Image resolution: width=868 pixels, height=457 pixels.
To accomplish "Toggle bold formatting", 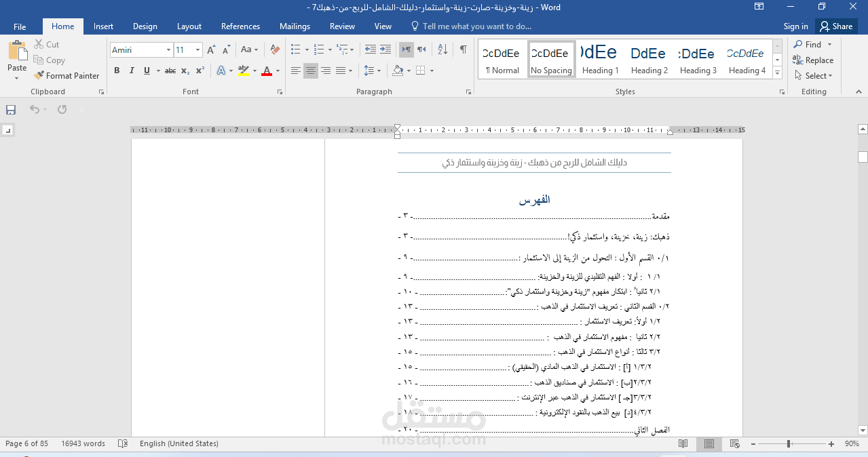I will pyautogui.click(x=117, y=71).
